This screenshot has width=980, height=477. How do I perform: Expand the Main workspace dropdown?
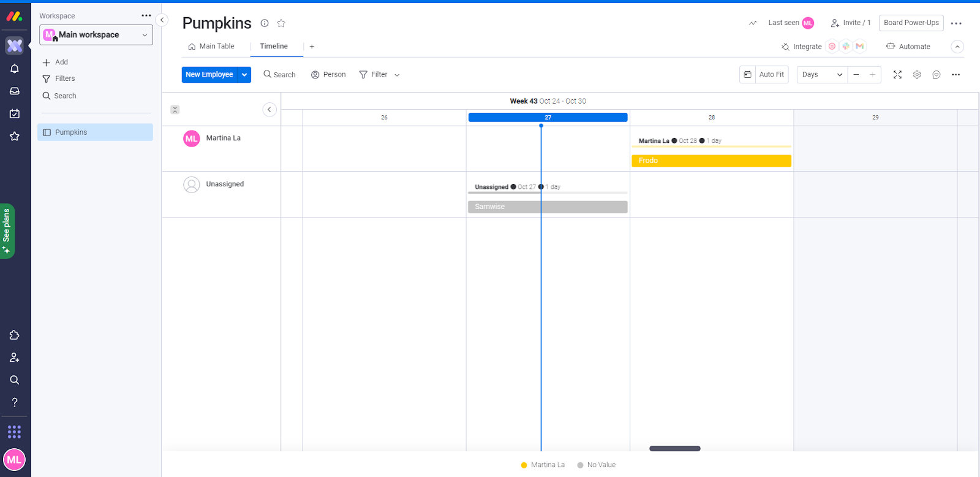(x=96, y=35)
